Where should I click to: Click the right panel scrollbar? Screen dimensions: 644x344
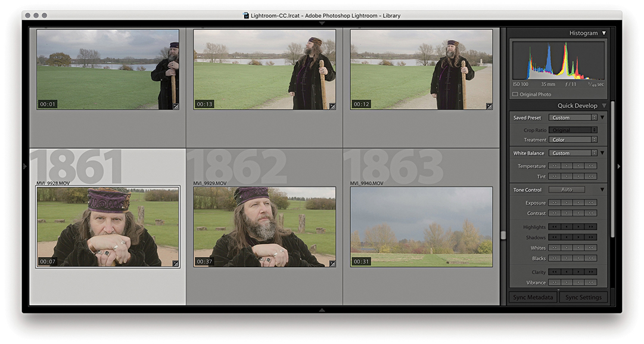click(x=612, y=169)
